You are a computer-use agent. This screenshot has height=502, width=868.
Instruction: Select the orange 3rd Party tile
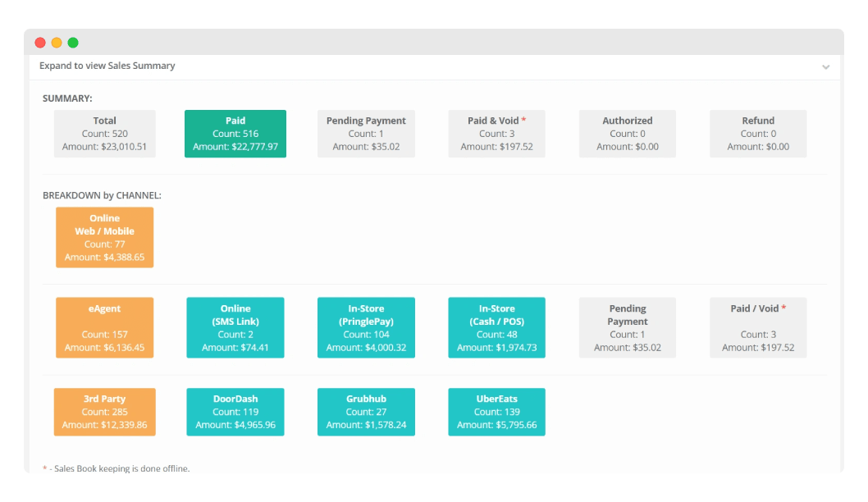pyautogui.click(x=104, y=412)
